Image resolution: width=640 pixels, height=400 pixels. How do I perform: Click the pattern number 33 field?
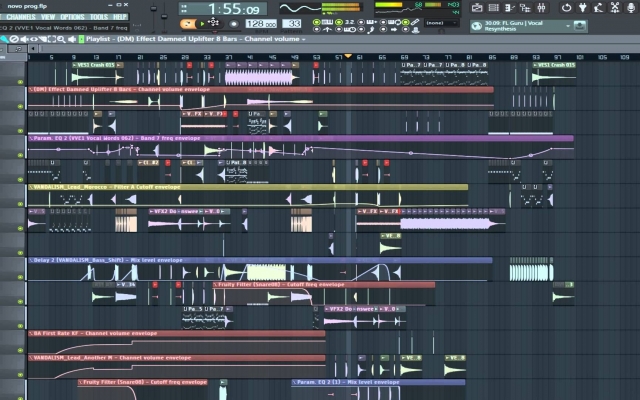[291, 24]
